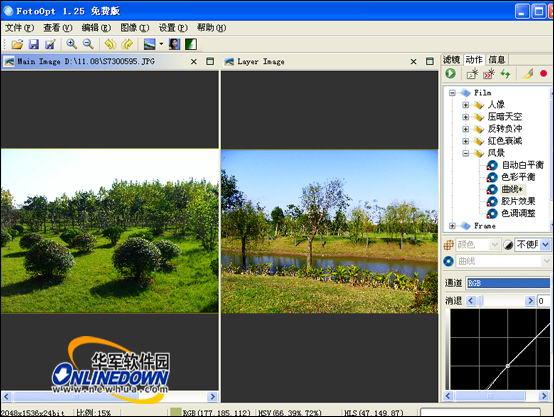Expand the Frame tree node
Viewport: 554px width, 417px height.
point(452,225)
